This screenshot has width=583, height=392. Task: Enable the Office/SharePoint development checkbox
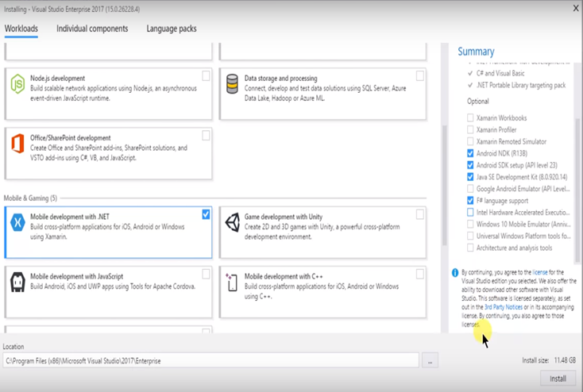[x=206, y=136]
